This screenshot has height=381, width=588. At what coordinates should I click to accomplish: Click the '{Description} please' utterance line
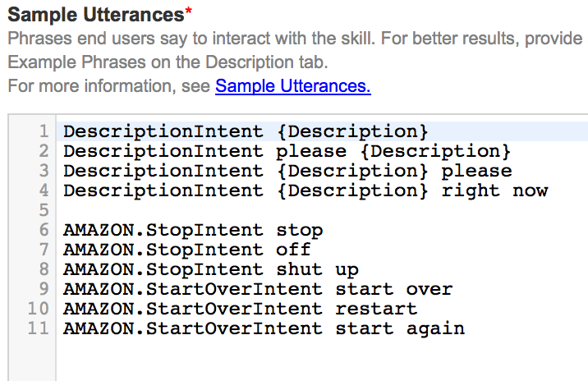(x=287, y=171)
